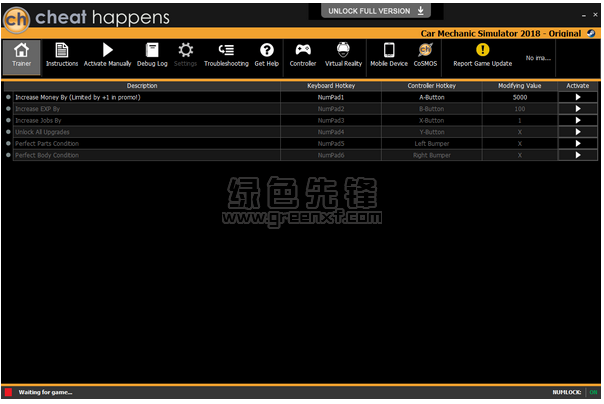Select the Unlock All Upgrades description

click(147, 132)
